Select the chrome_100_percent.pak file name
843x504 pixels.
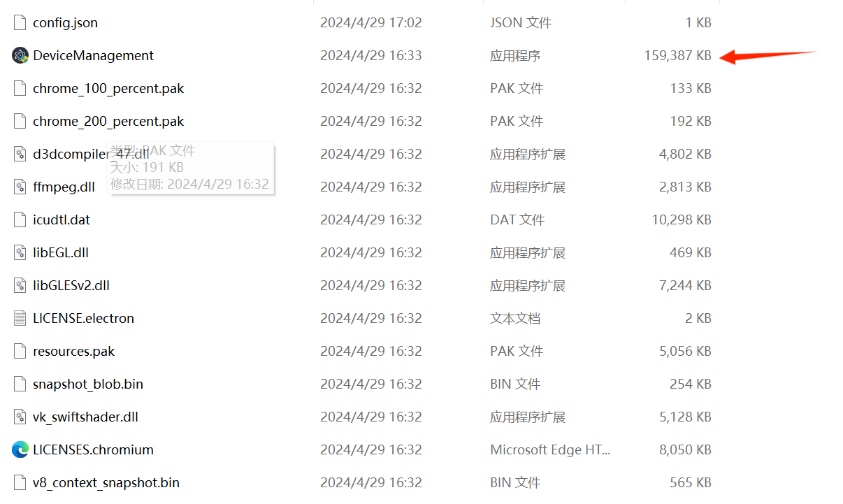click(x=108, y=89)
